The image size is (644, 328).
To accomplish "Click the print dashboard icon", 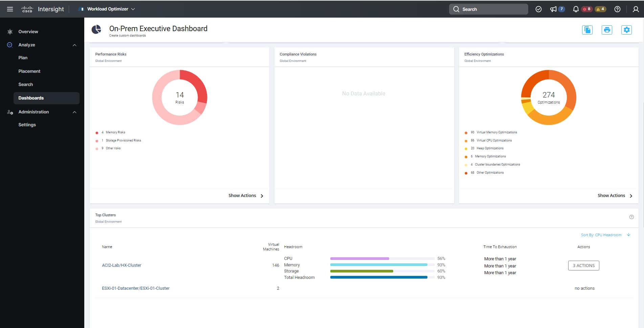I will pos(607,30).
